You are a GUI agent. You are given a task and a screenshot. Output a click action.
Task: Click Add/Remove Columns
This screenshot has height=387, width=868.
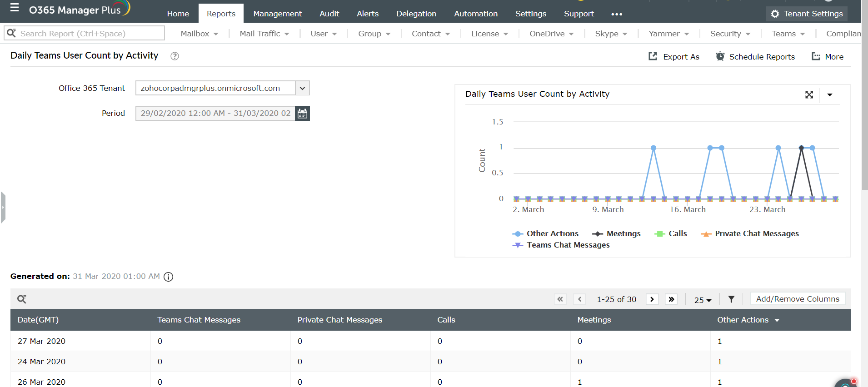click(x=798, y=299)
